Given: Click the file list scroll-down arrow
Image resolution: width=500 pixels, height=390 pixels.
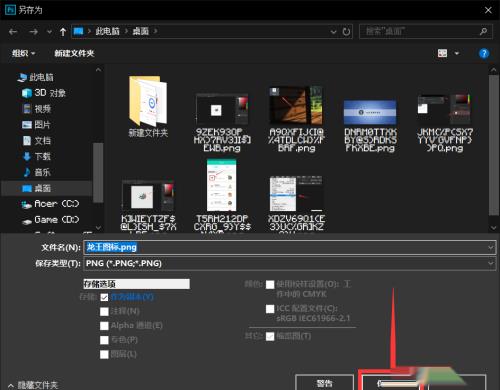Looking at the screenshot, I should point(494,228).
